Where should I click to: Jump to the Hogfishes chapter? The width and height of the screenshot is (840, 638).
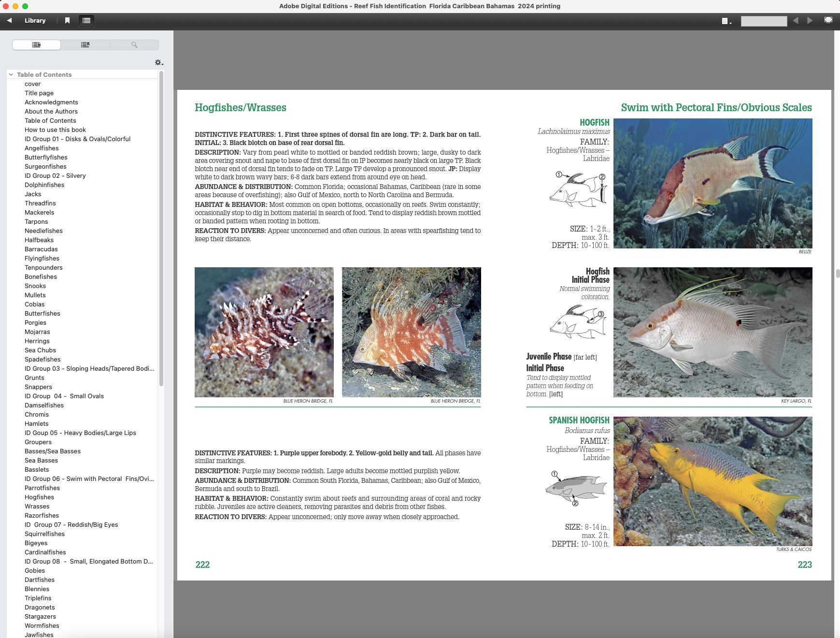tap(39, 497)
